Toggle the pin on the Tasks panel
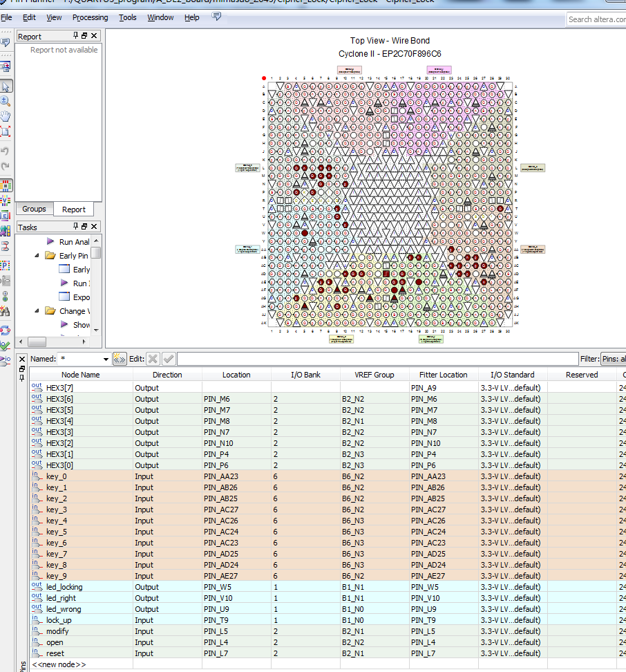The width and height of the screenshot is (626, 672). click(x=76, y=227)
